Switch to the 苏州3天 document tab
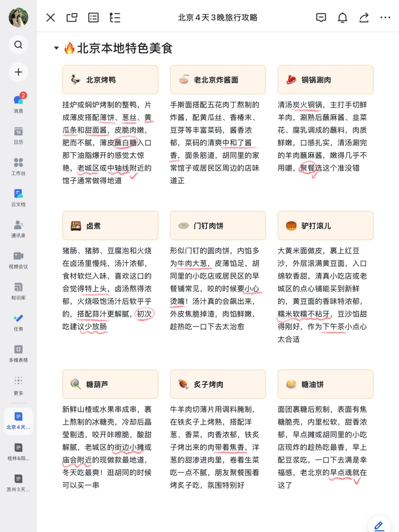 coord(18,482)
